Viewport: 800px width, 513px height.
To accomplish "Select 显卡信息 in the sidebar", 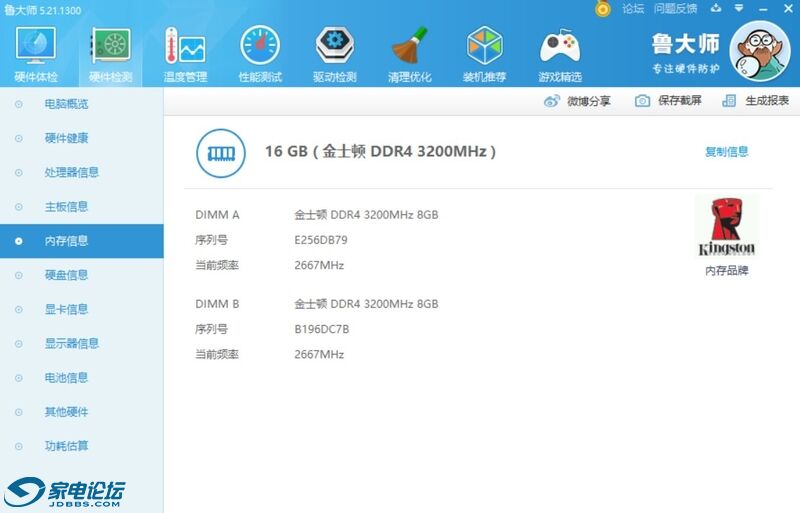I will click(82, 309).
